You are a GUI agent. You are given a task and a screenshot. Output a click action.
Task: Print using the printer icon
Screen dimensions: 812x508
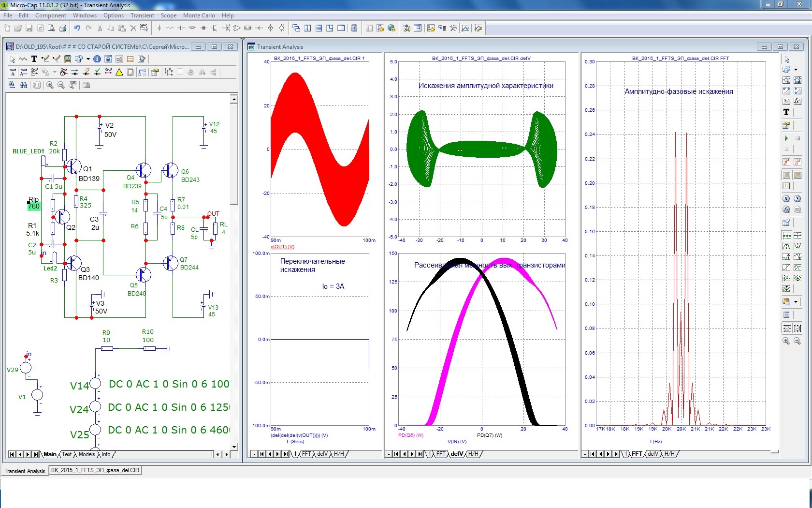(x=62, y=28)
